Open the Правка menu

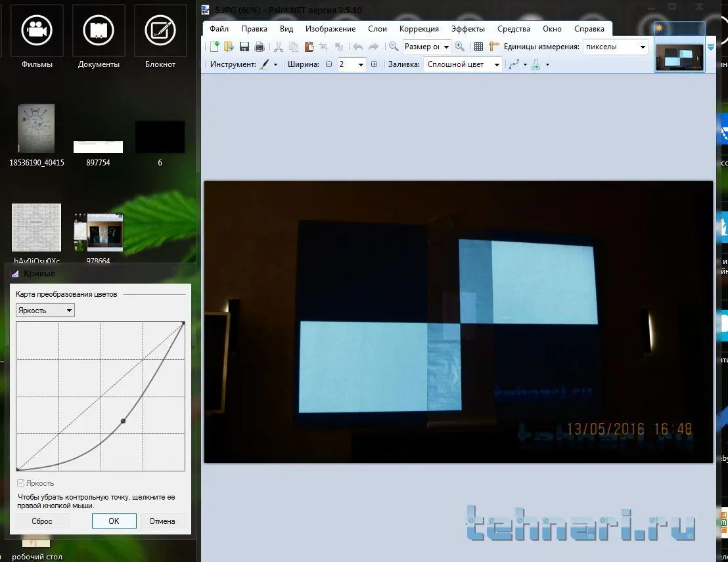[x=254, y=29]
